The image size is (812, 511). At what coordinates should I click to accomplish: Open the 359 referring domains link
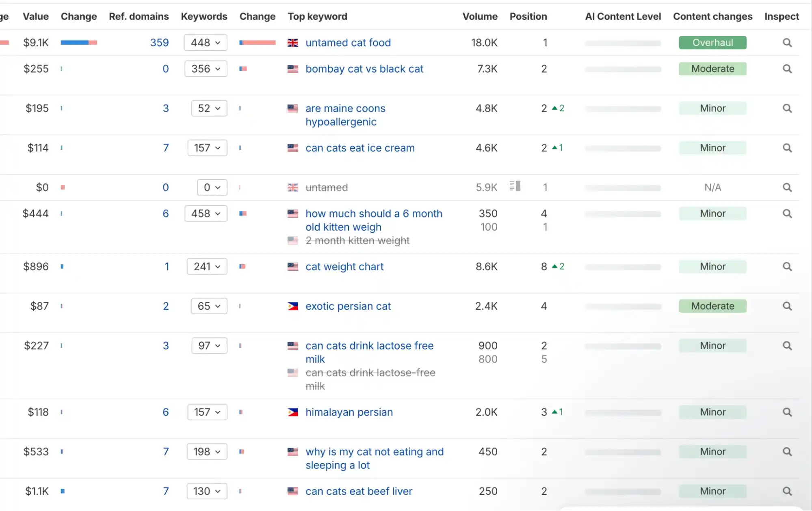[x=159, y=43]
